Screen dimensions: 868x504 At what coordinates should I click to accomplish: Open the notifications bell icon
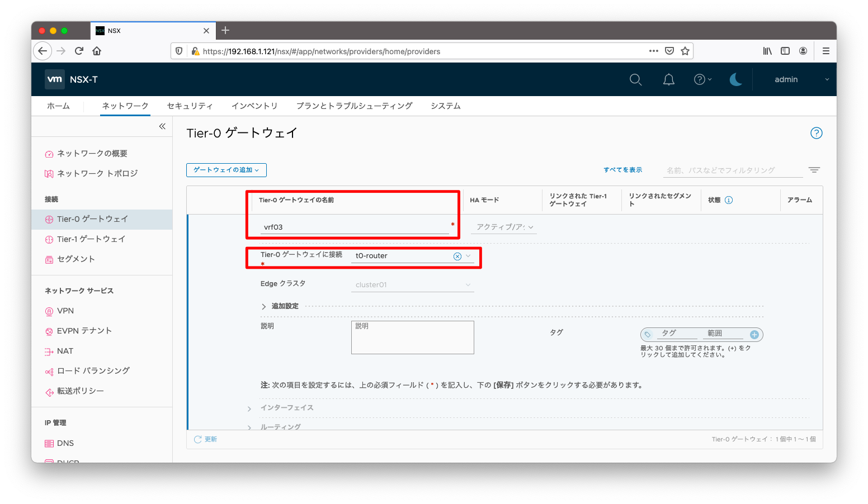point(668,79)
